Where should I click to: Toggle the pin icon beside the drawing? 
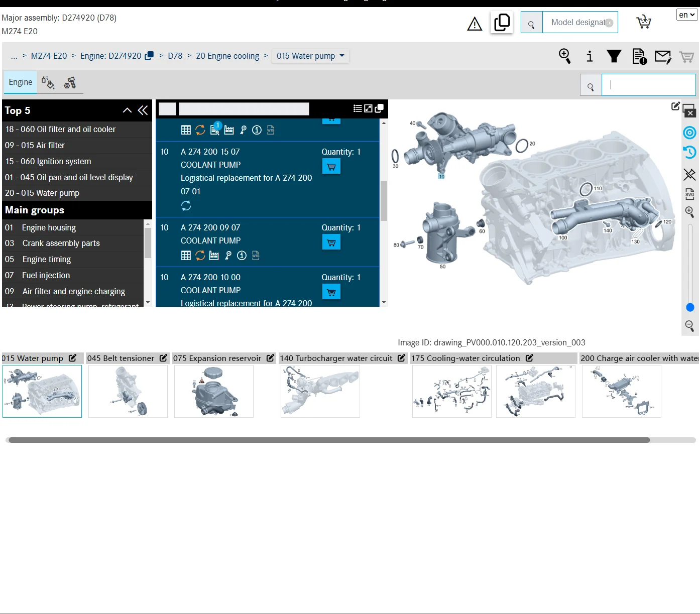(x=689, y=174)
